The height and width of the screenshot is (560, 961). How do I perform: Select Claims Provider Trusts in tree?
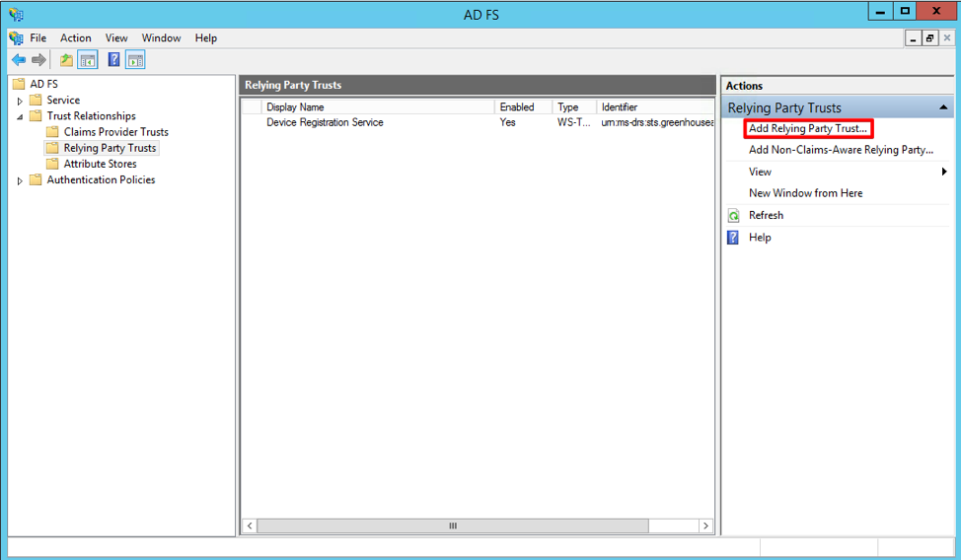point(115,132)
